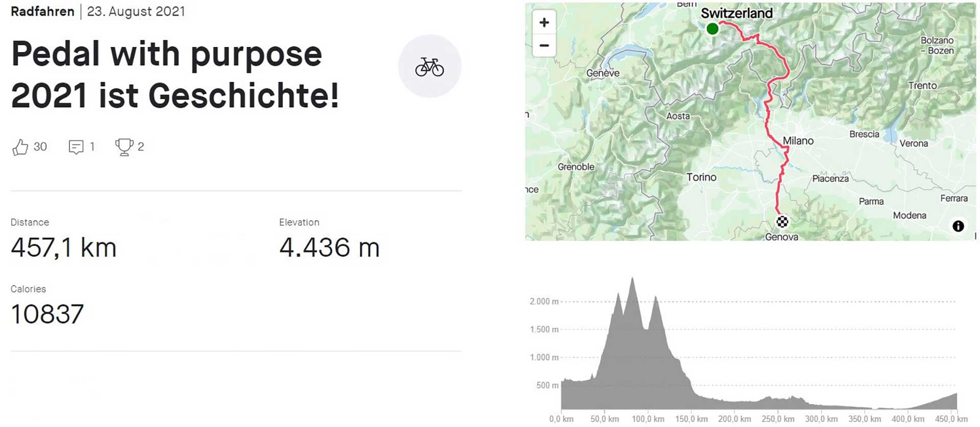Open the comments speech bubble icon

pos(76,147)
